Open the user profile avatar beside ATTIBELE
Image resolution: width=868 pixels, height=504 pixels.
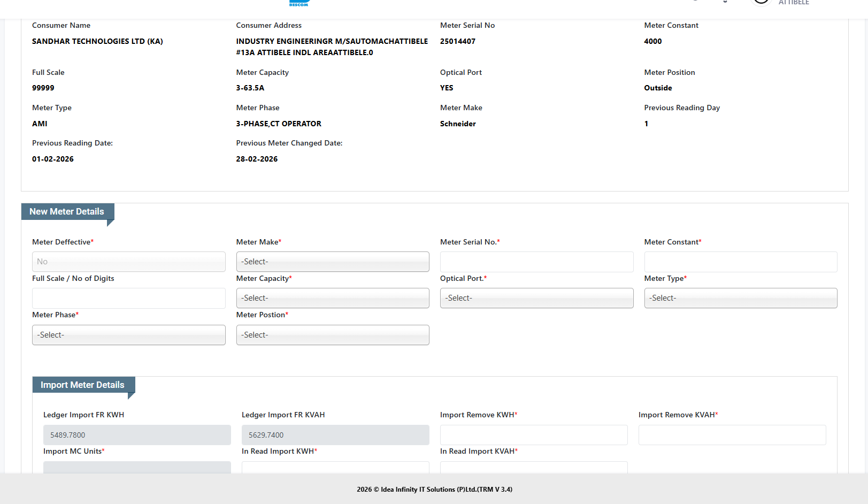coord(761,2)
